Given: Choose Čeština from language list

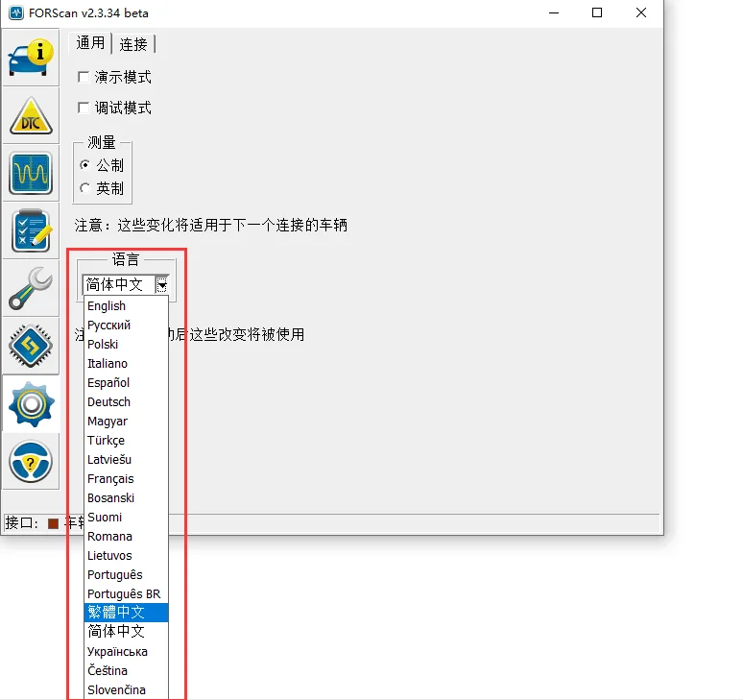Looking at the screenshot, I should click(126, 670).
